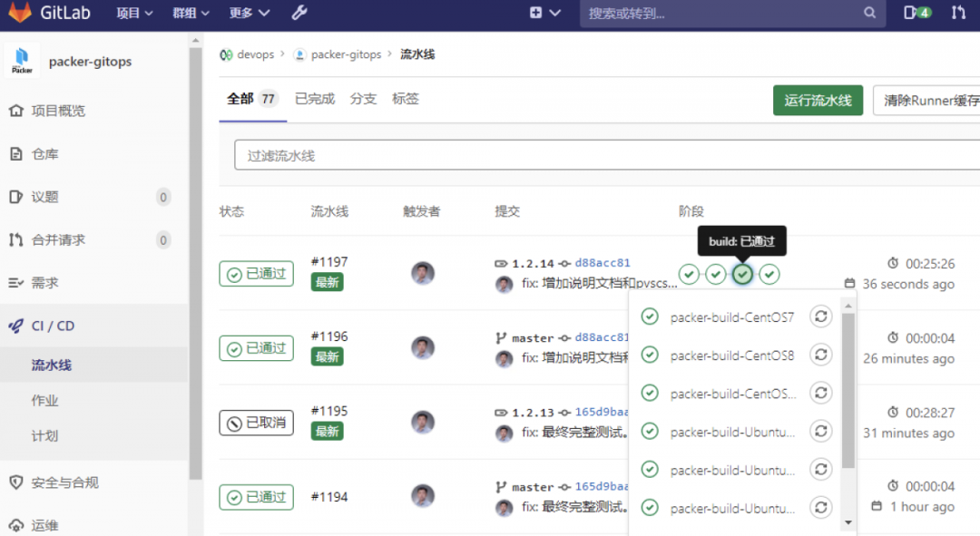Switch to the 标签 tab

(405, 99)
